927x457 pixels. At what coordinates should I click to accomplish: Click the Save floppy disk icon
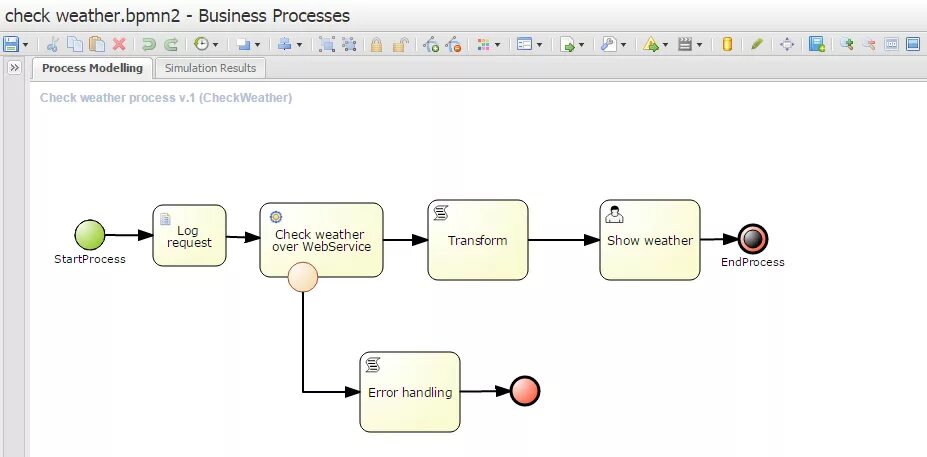point(11,44)
